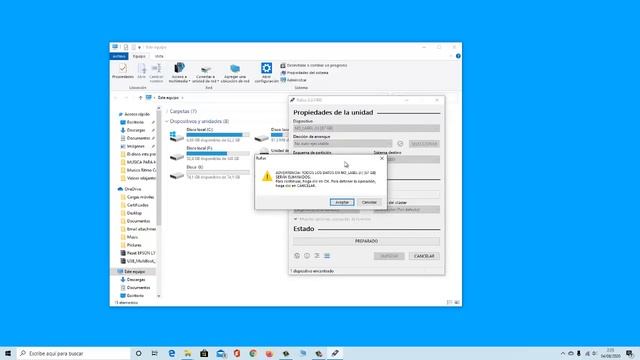Image resolution: width=640 pixels, height=360 pixels.
Task: Open File Explorer taskbar icon
Action: [188, 353]
